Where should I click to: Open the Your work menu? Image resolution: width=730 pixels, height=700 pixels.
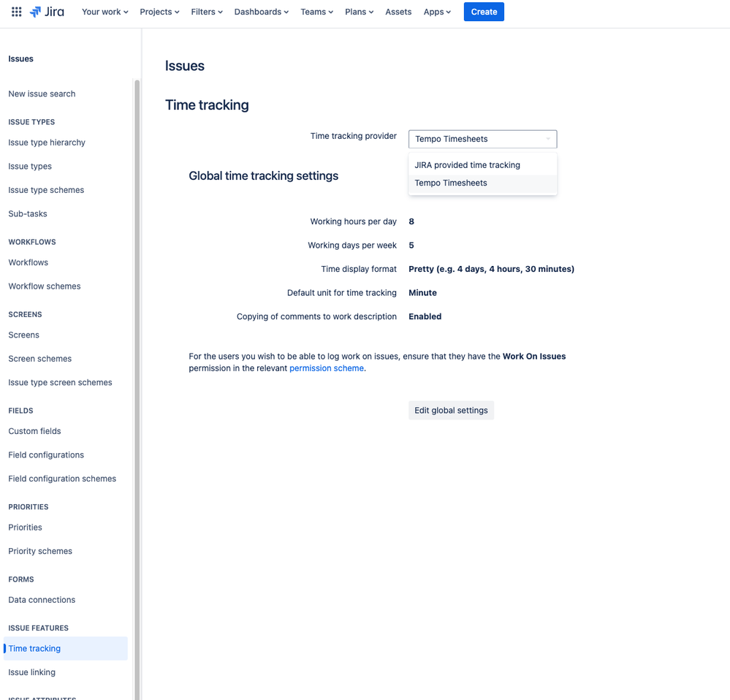tap(104, 12)
